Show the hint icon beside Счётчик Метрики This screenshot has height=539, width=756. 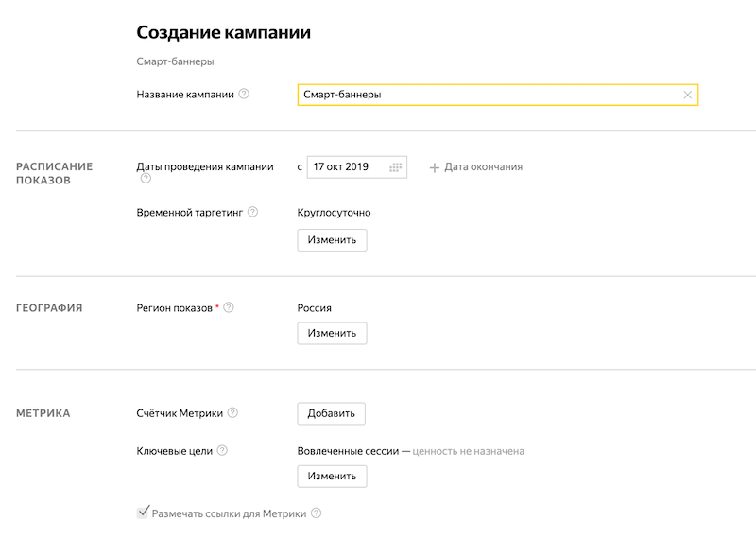232,412
